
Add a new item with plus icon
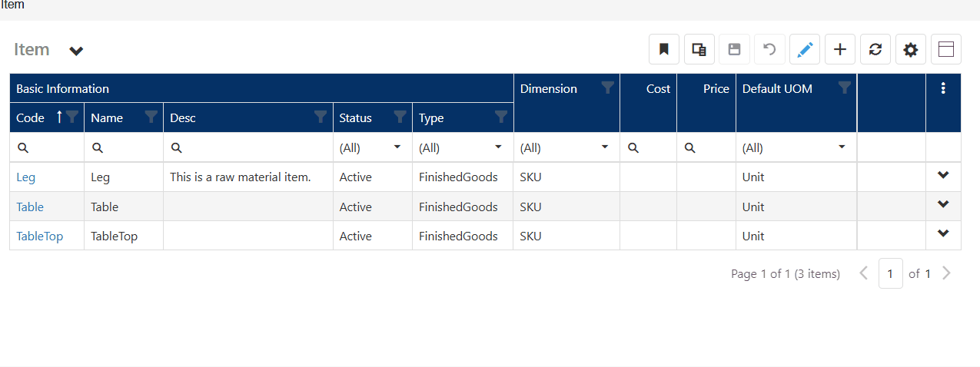[x=840, y=50]
